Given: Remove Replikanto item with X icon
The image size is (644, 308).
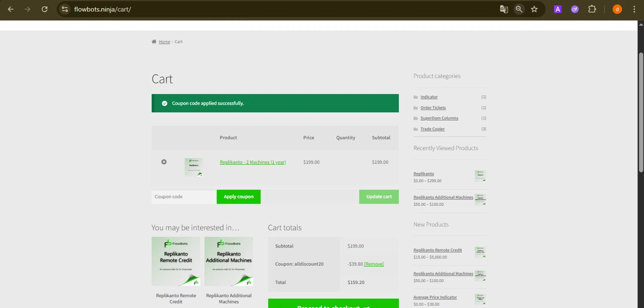Looking at the screenshot, I should (x=164, y=162).
